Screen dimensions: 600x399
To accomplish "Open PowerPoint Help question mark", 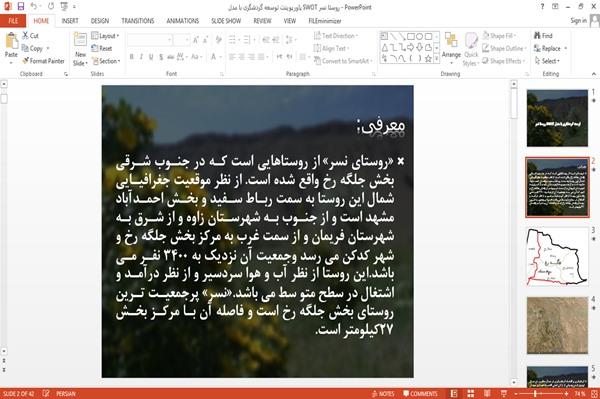I will pyautogui.click(x=542, y=7).
